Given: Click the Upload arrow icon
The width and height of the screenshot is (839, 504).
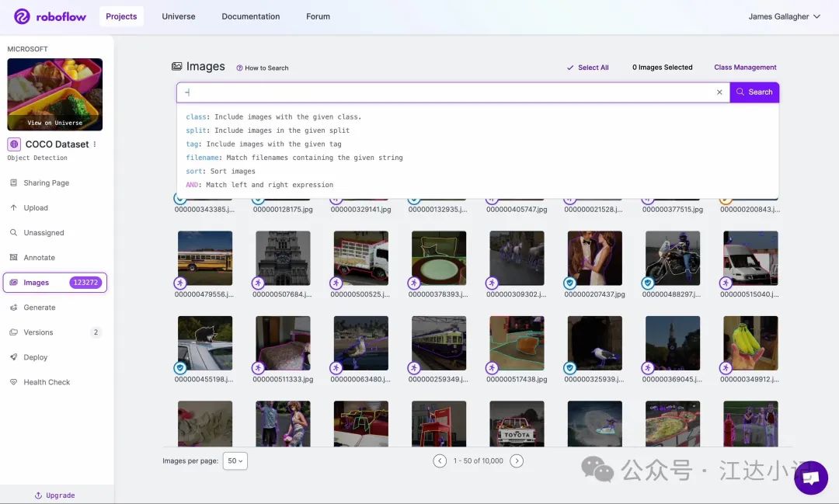Looking at the screenshot, I should click(13, 207).
